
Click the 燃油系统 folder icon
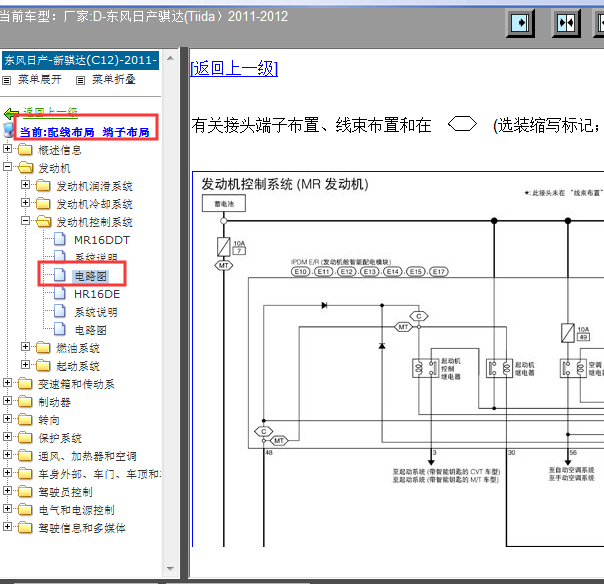pos(44,347)
